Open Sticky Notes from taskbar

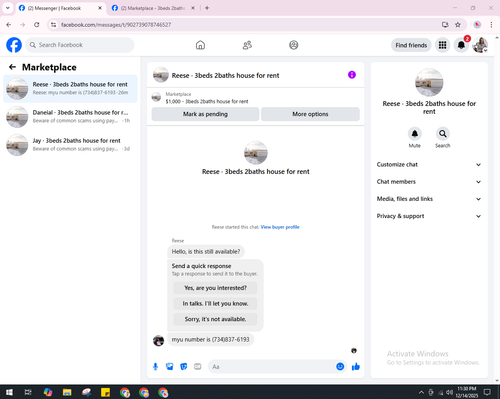105,392
